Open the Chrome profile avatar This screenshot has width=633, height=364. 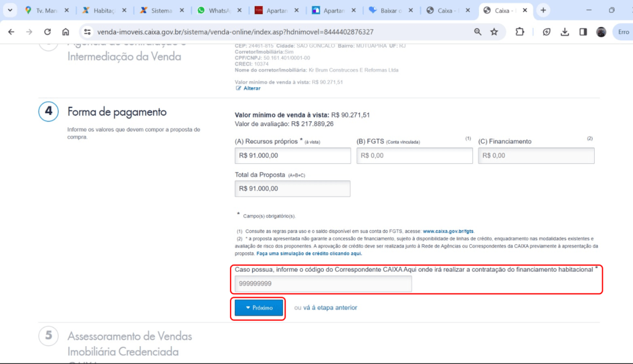pyautogui.click(x=601, y=32)
